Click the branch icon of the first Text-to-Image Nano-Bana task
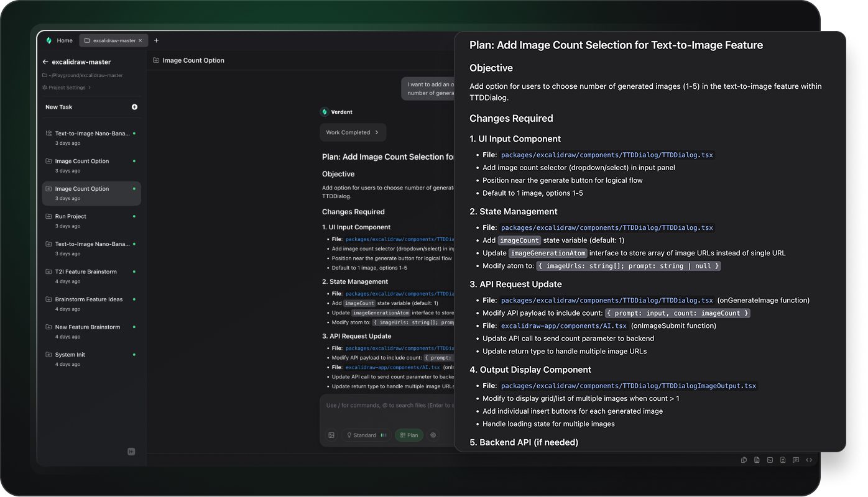 pyautogui.click(x=48, y=134)
